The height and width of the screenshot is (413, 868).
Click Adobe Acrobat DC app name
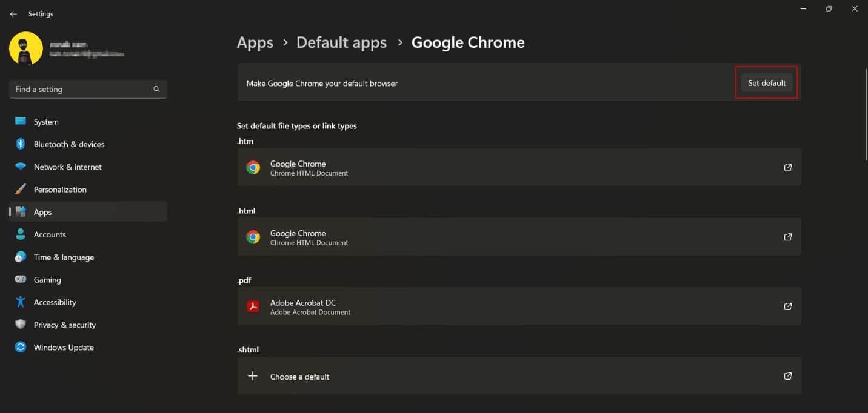(x=303, y=303)
